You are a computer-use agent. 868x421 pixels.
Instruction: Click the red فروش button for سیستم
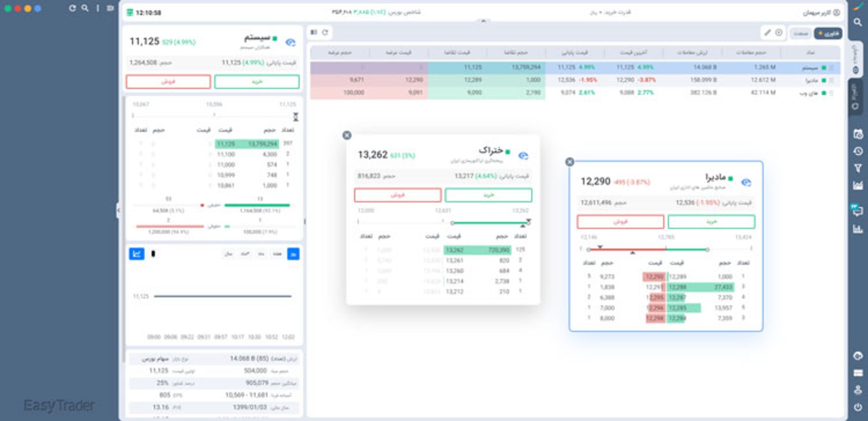168,82
